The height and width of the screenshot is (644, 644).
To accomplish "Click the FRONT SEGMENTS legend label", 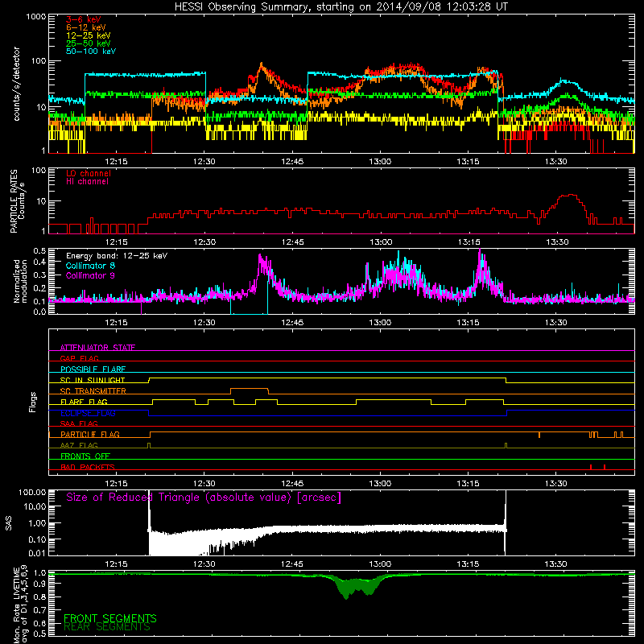I will point(110,618).
